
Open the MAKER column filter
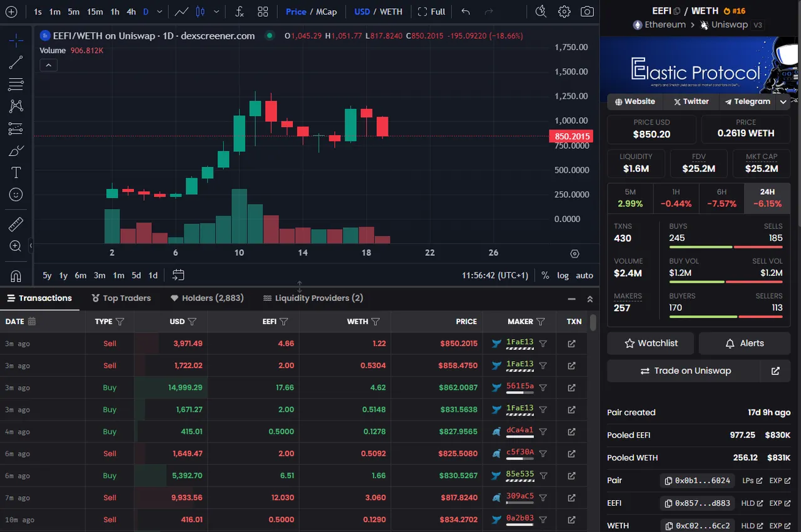(x=541, y=322)
